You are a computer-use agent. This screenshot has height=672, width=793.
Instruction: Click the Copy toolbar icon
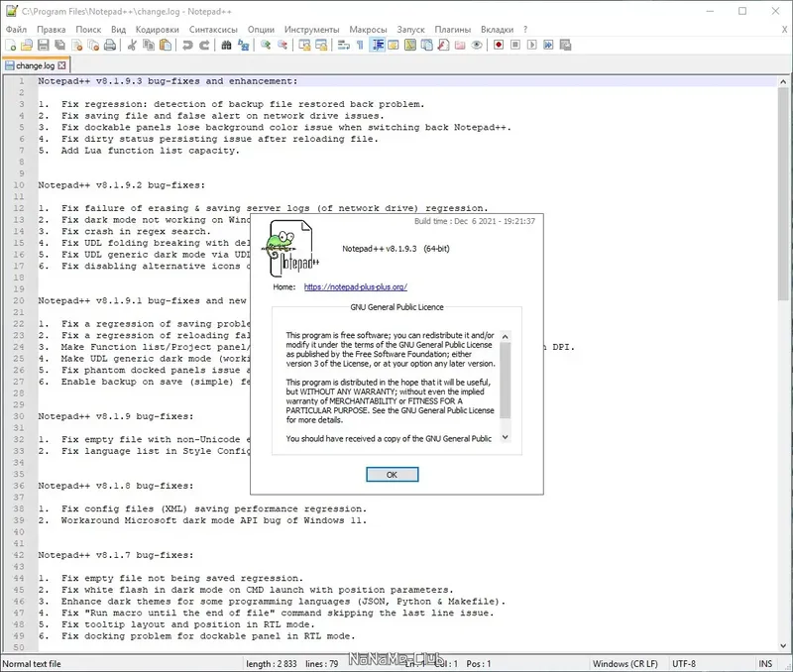pos(149,46)
